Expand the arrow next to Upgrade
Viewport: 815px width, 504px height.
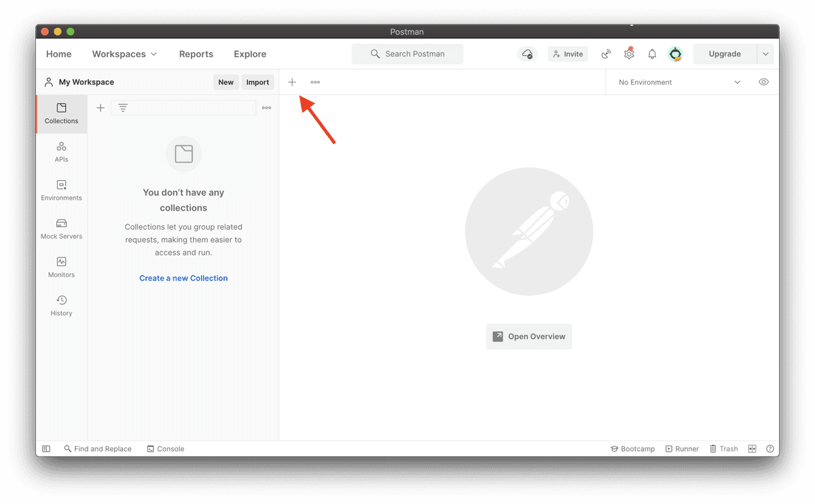pyautogui.click(x=765, y=54)
